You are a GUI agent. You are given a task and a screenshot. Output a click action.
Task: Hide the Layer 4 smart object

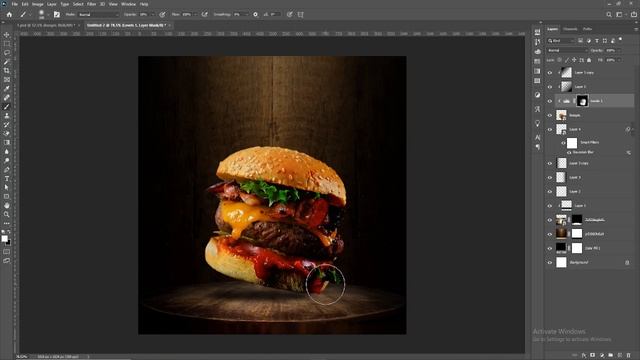(x=550, y=129)
